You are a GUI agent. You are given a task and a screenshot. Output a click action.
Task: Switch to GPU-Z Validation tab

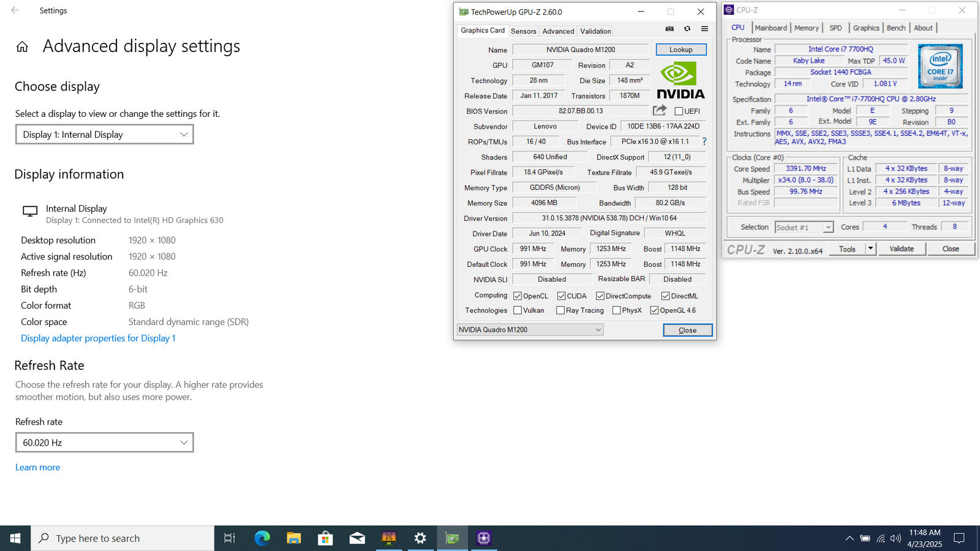tap(595, 31)
